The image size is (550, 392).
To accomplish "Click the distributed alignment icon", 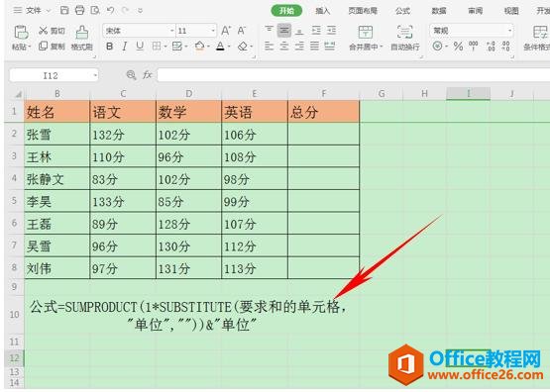I will (330, 46).
